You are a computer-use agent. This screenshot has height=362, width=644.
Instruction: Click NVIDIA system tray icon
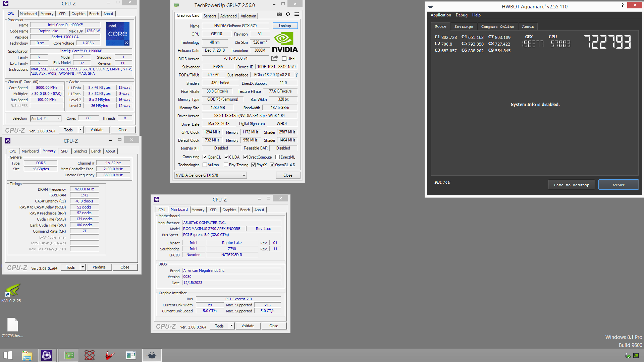(636, 356)
